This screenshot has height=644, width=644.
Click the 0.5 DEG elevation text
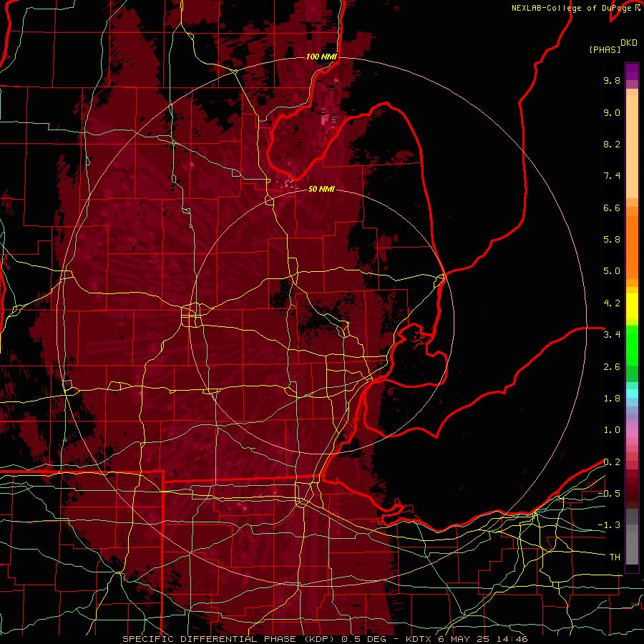[364, 639]
